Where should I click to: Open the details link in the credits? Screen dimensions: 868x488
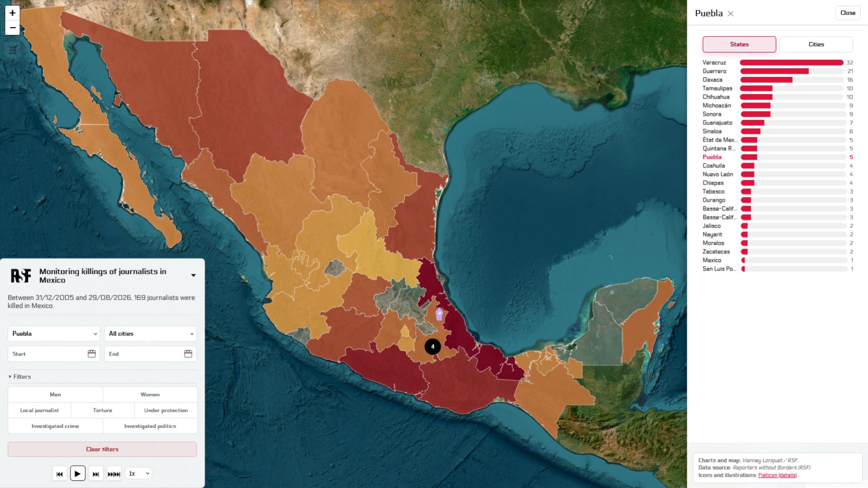[788, 475]
